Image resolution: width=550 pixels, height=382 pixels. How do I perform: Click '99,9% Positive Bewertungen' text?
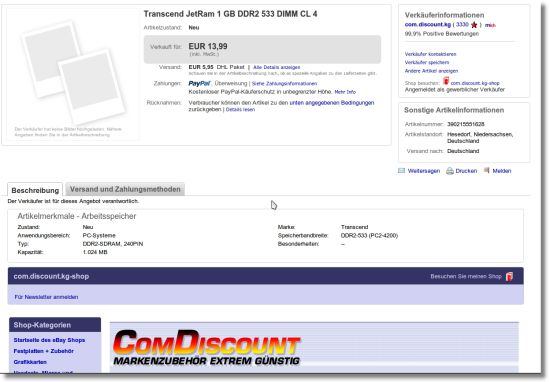442,34
